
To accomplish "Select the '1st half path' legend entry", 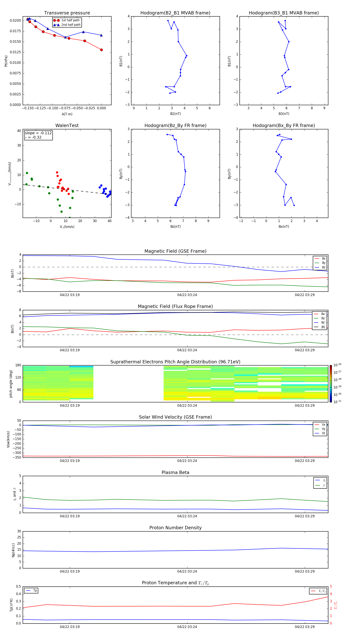I will tap(66, 20).
